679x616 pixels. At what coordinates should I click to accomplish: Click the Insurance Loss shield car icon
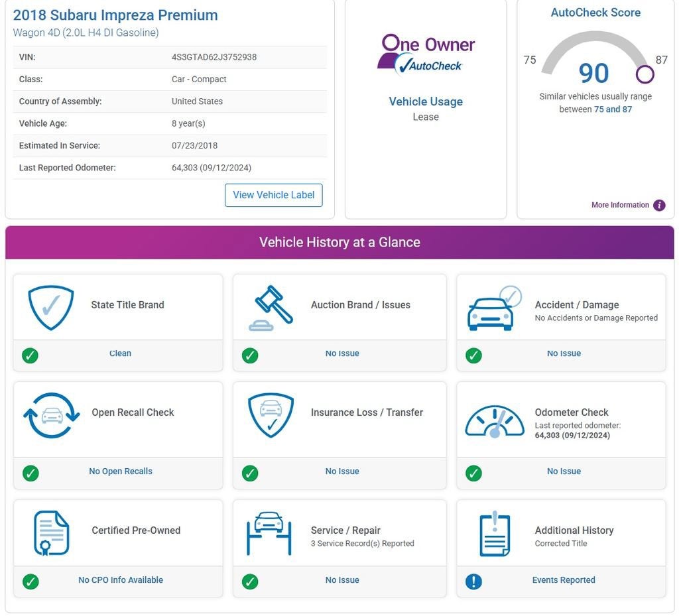[x=271, y=415]
